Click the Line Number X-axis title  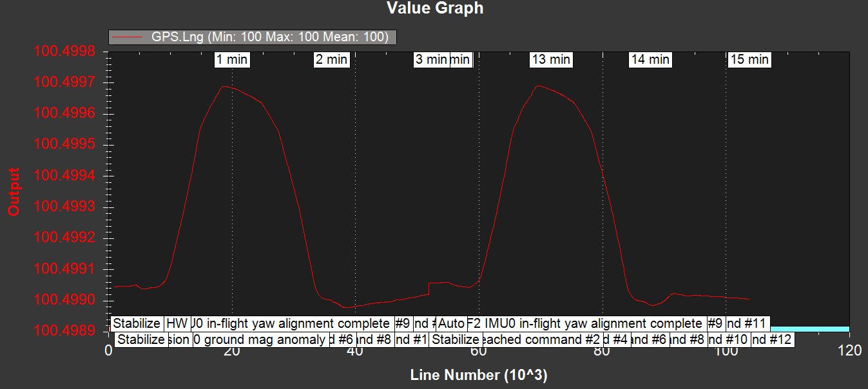pos(479,375)
